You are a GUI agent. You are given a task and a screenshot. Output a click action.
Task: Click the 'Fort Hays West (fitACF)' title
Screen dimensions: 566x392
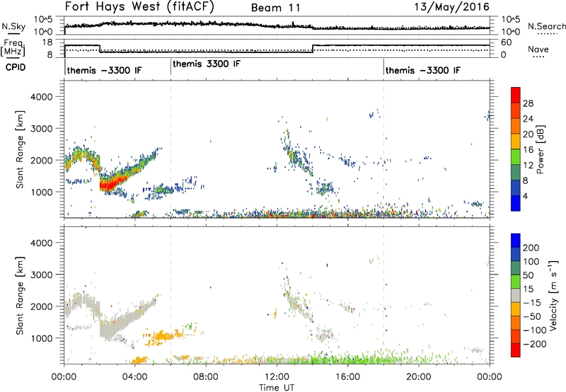tap(139, 7)
